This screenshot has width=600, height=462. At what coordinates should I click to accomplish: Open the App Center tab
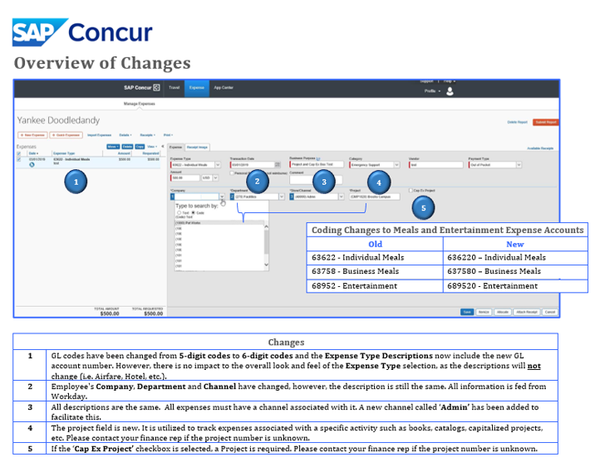(x=223, y=89)
